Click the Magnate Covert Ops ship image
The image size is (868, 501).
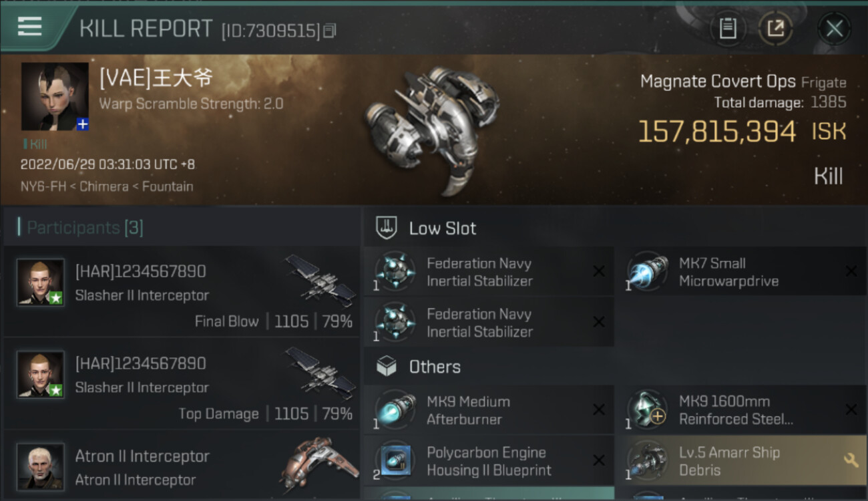pyautogui.click(x=431, y=127)
